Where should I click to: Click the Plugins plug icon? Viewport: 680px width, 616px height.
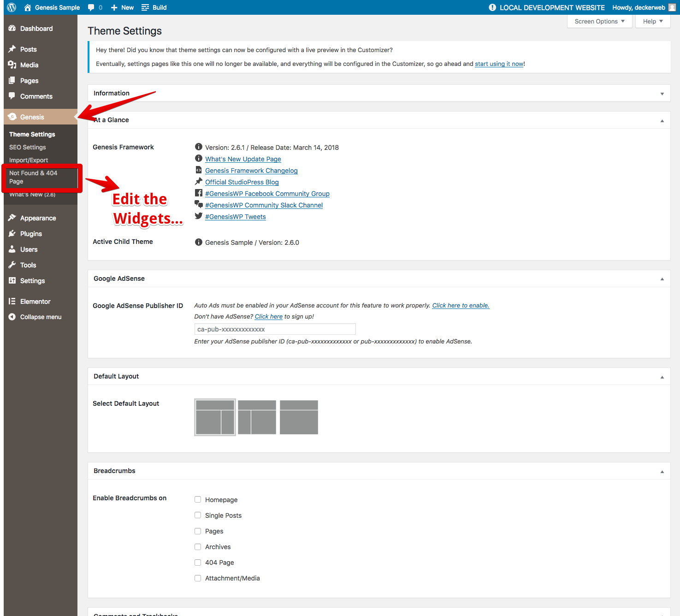[12, 233]
